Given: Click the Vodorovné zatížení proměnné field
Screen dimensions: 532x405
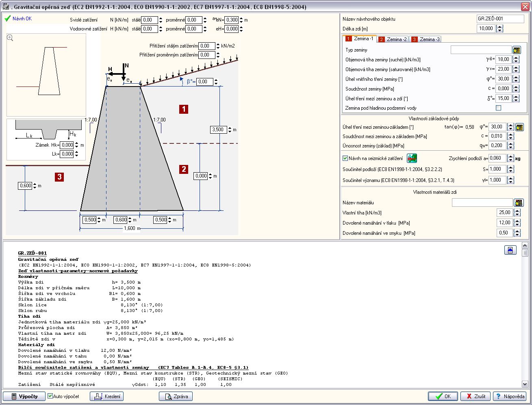Looking at the screenshot, I should coord(193,29).
